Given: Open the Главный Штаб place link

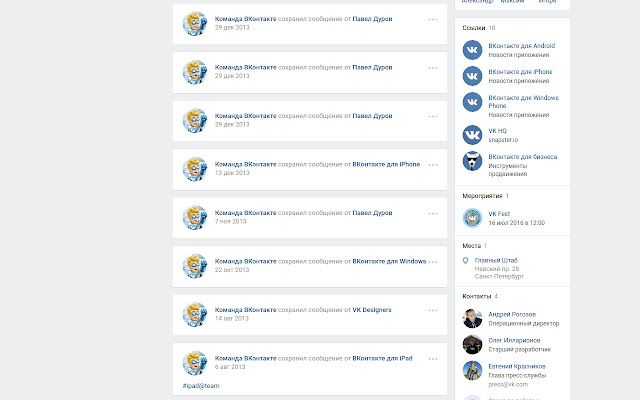Looking at the screenshot, I should 496,260.
